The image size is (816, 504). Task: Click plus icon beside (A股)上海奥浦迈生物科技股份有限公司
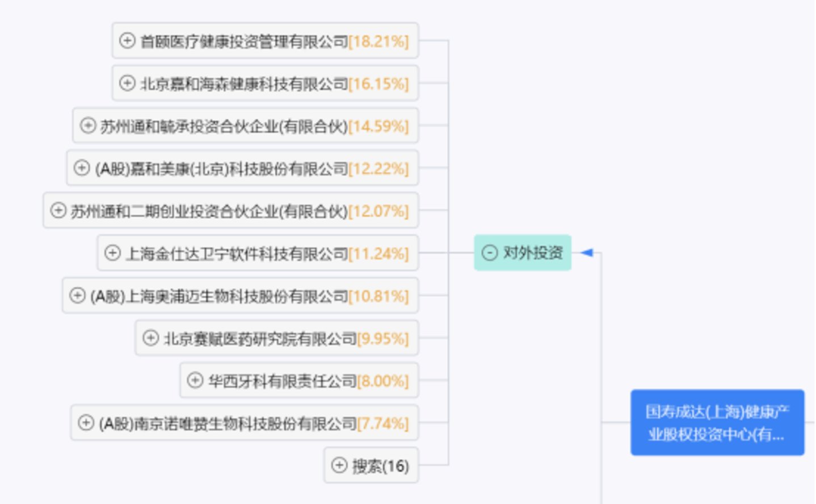click(77, 295)
